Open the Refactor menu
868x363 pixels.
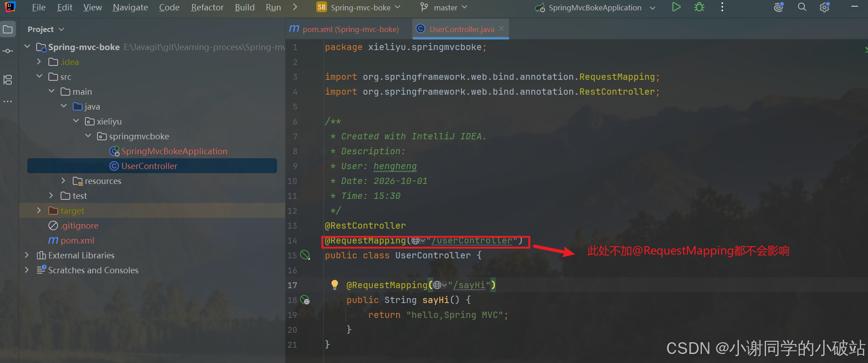(x=207, y=7)
